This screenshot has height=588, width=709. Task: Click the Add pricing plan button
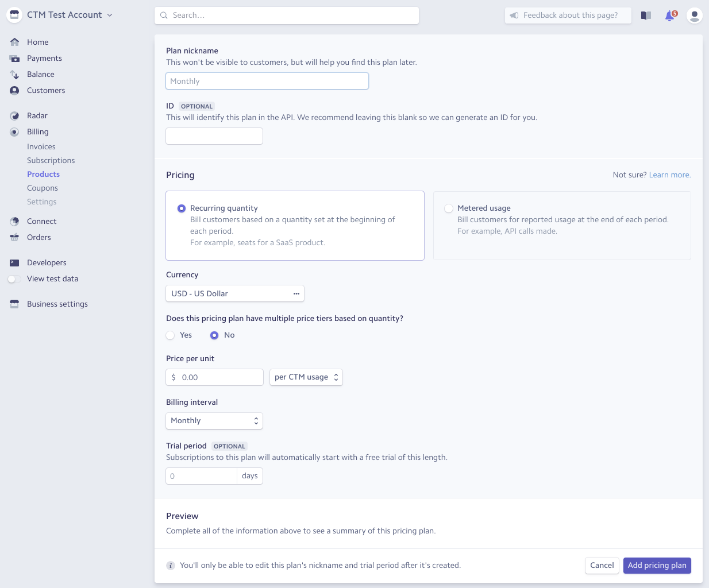click(x=657, y=566)
